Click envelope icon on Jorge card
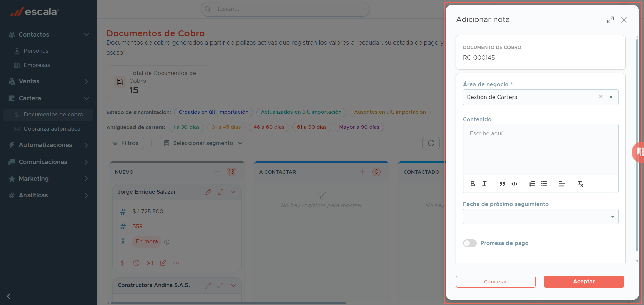The width and height of the screenshot is (644, 305). pos(150,263)
